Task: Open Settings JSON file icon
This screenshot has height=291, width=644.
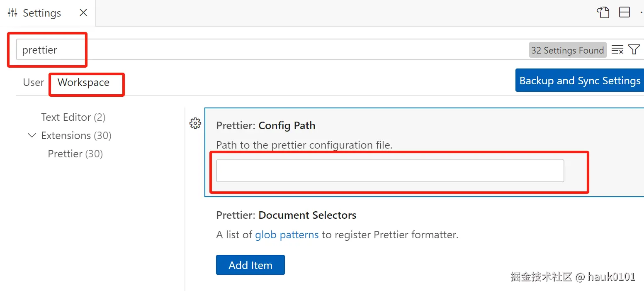Action: click(x=603, y=13)
